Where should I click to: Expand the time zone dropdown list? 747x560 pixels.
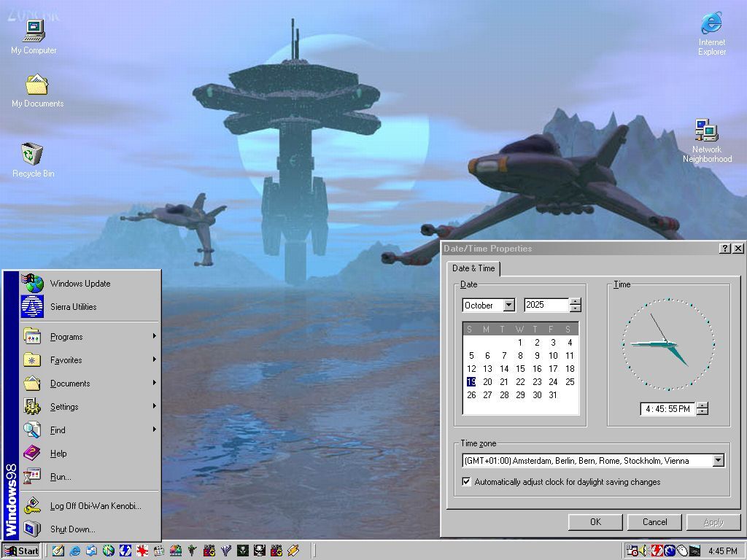[x=718, y=461]
